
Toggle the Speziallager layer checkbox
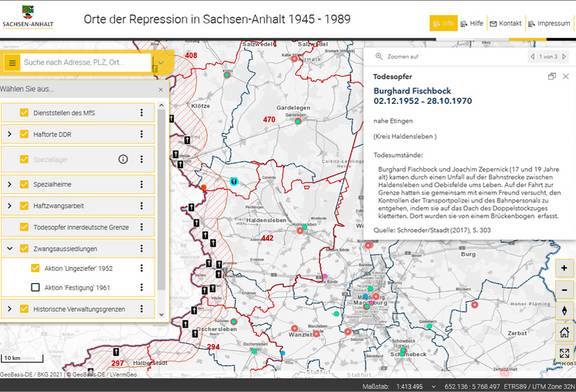coord(24,159)
